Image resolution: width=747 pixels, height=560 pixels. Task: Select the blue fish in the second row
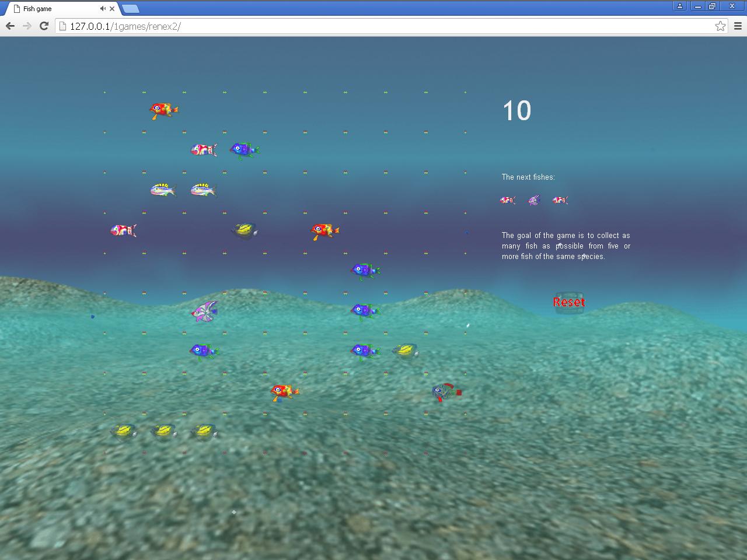point(244,150)
